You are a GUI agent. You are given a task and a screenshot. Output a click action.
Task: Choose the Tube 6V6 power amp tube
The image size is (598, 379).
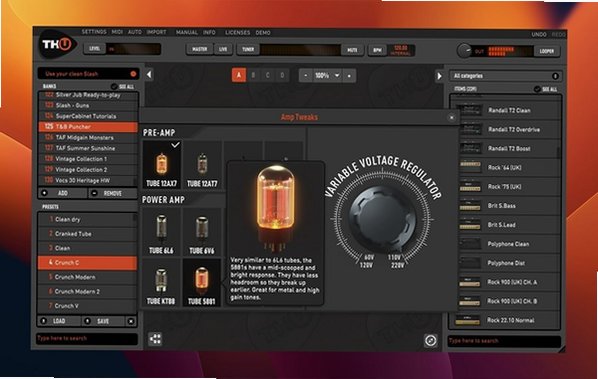(202, 232)
